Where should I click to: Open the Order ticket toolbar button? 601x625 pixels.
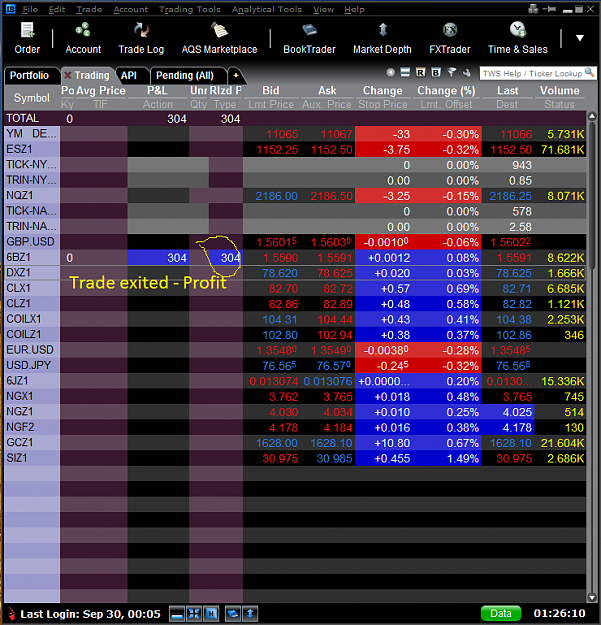click(x=27, y=39)
